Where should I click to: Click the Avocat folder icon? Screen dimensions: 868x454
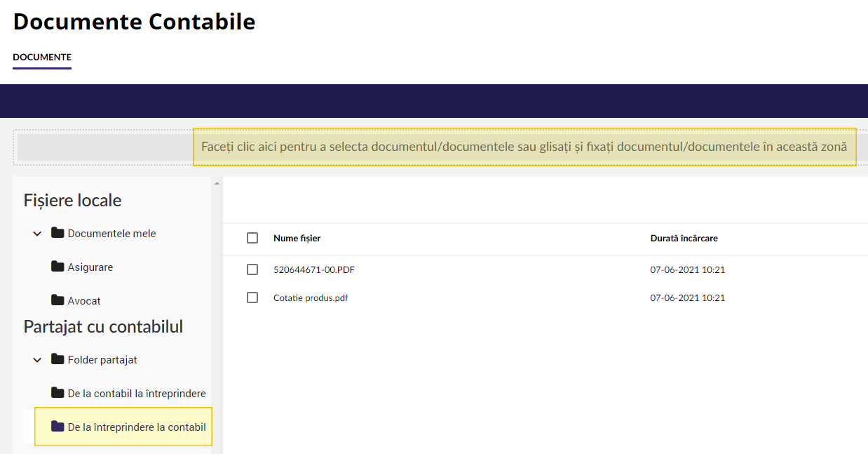coord(57,300)
